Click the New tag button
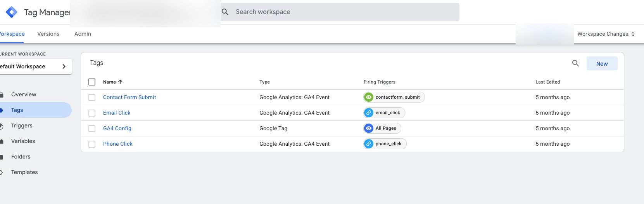The width and height of the screenshot is (644, 204). pos(602,63)
